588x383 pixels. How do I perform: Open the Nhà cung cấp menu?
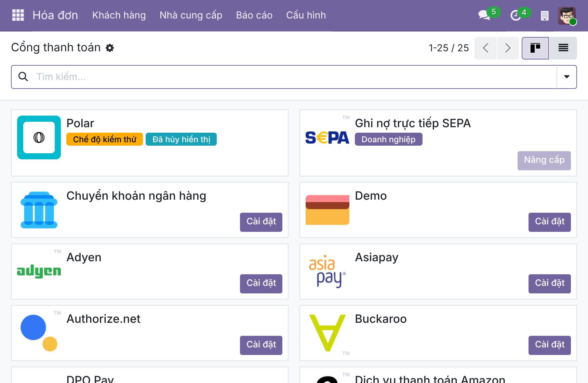[191, 15]
